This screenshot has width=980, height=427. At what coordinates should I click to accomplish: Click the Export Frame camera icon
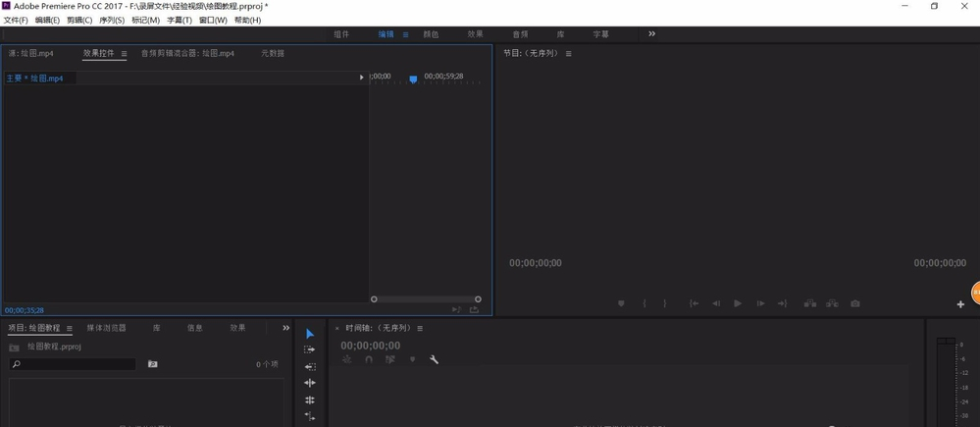click(855, 304)
